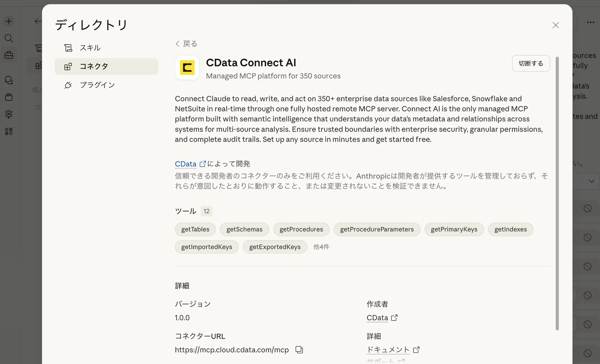This screenshot has width=600, height=364.
Task: Select the toolbox directory icon in the sidebar
Action: tap(9, 55)
